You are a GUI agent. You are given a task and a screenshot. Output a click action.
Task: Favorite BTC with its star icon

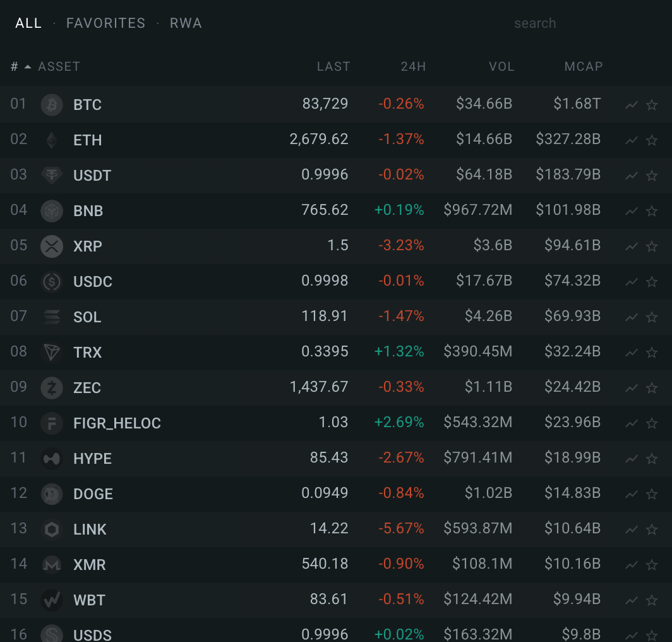(651, 105)
